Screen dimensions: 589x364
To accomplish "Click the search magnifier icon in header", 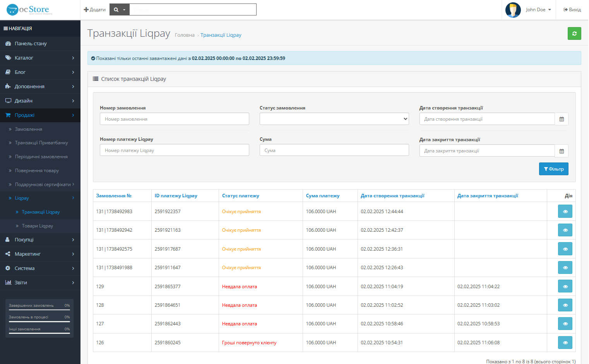I will 116,10.
